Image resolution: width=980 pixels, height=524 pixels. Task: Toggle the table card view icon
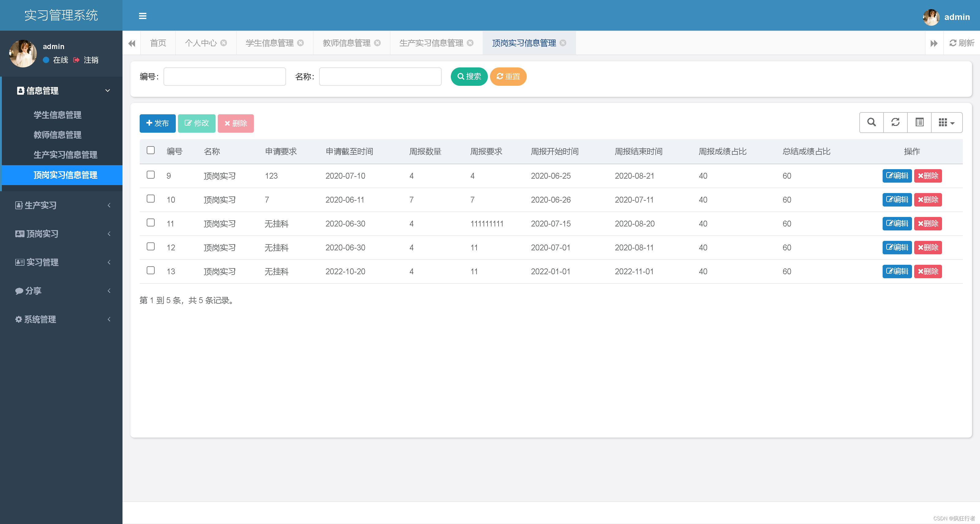pyautogui.click(x=919, y=123)
